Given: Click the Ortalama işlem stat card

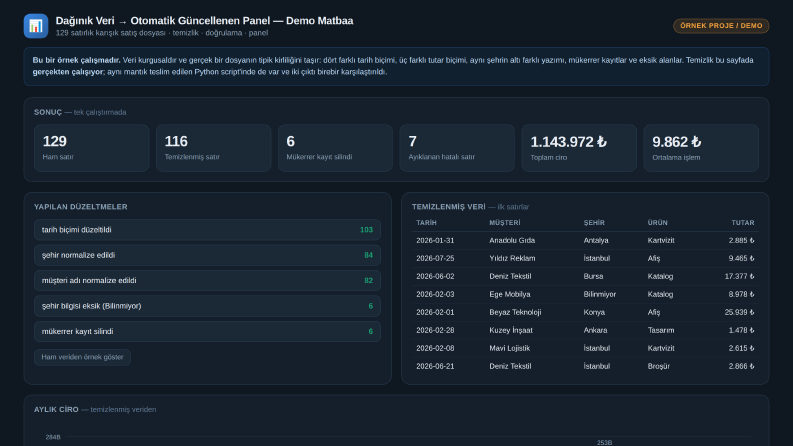Looking at the screenshot, I should pyautogui.click(x=701, y=148).
